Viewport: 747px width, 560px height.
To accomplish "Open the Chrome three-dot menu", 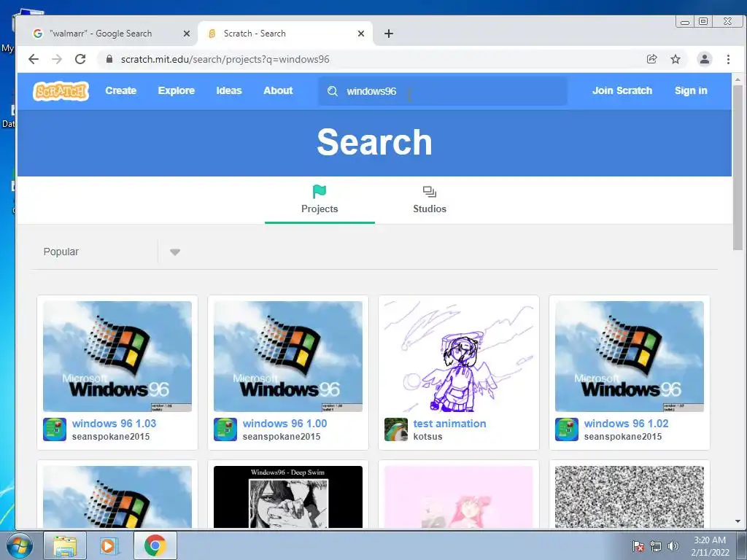I will point(728,59).
